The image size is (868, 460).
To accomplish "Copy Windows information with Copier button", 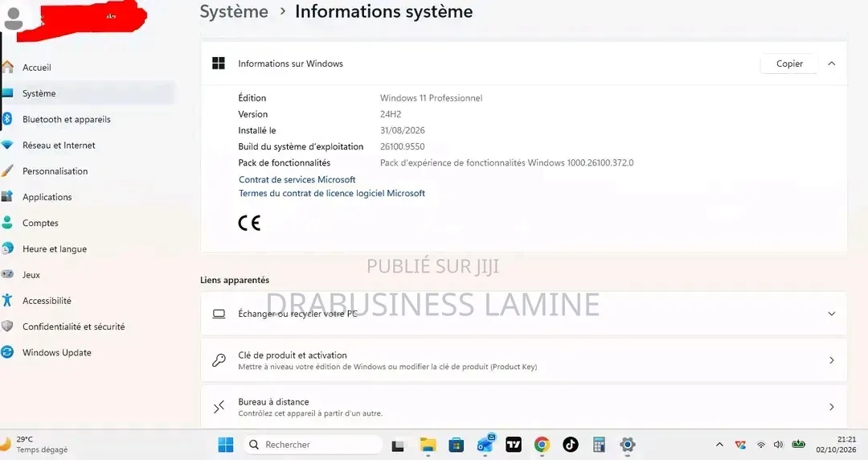I will tap(789, 64).
